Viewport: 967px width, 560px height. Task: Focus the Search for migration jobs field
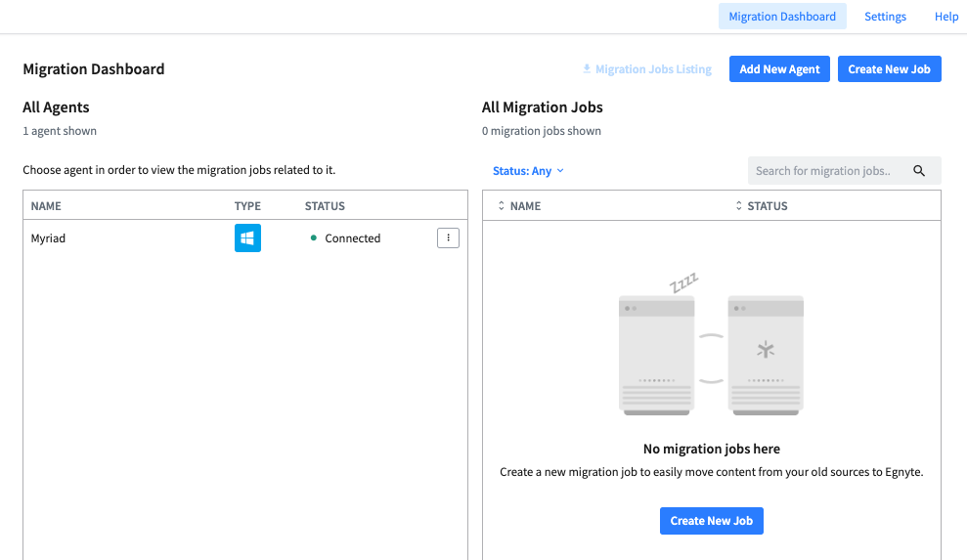pyautogui.click(x=844, y=171)
